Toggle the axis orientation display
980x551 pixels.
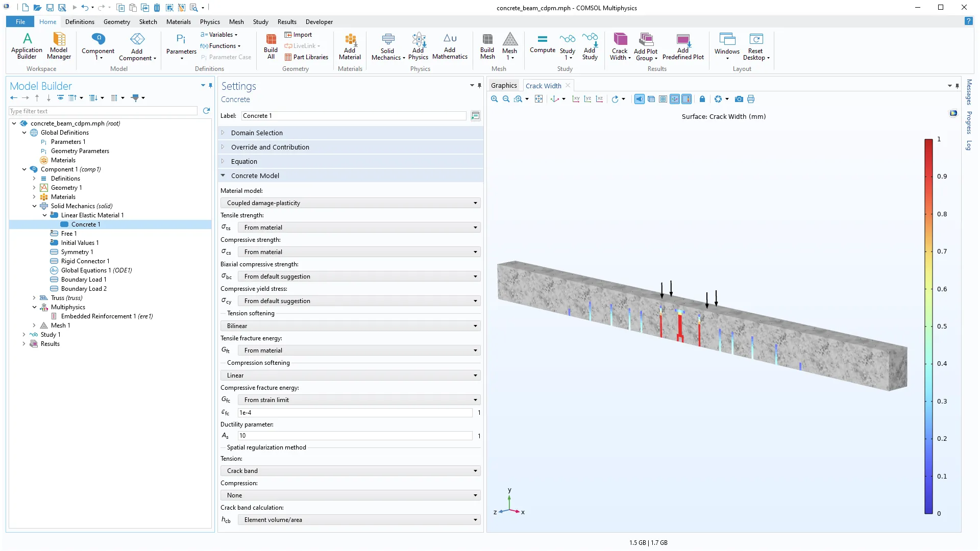point(675,99)
